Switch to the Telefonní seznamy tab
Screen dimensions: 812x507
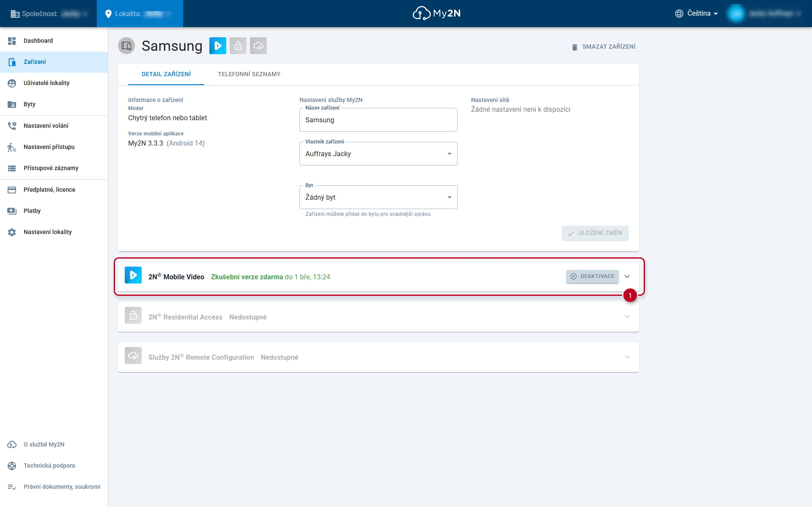point(249,74)
